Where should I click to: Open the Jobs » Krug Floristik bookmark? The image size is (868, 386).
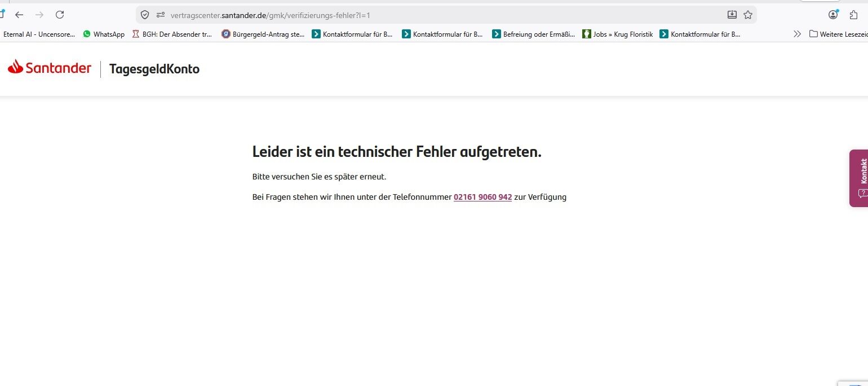click(x=617, y=34)
